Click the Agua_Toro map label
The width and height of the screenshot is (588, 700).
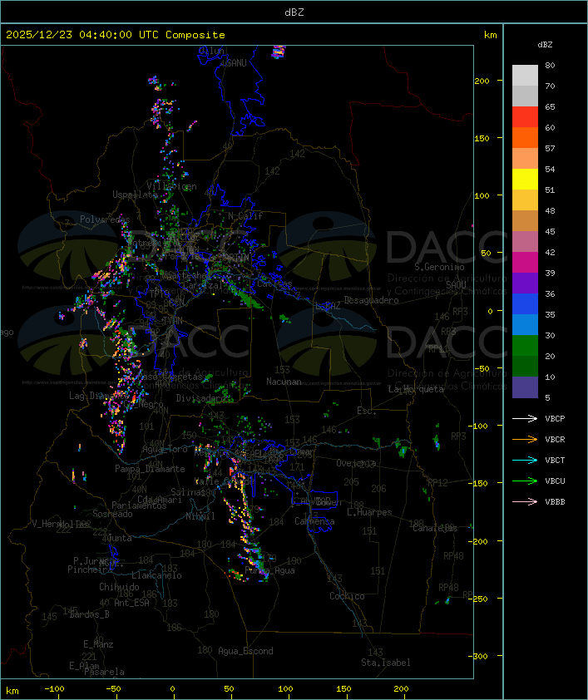click(x=165, y=449)
